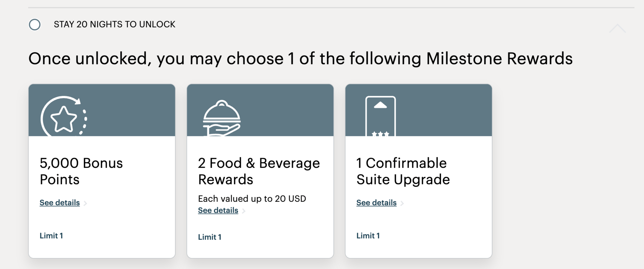Click the upward arrow inside the suite door icon

coord(381,105)
